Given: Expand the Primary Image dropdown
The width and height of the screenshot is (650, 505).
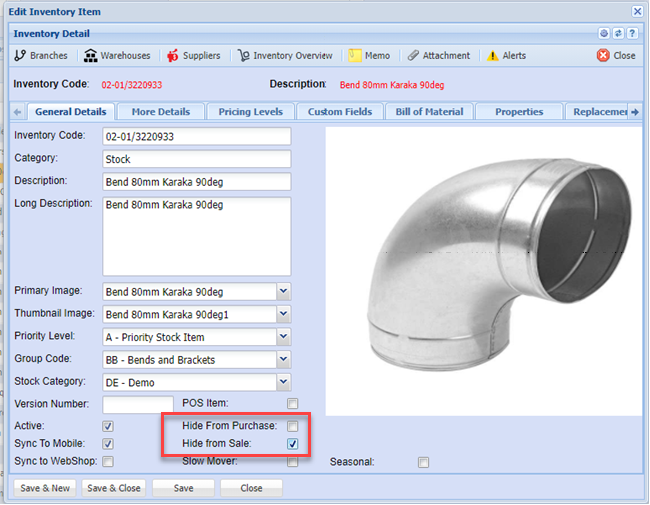Looking at the screenshot, I should pos(283,292).
